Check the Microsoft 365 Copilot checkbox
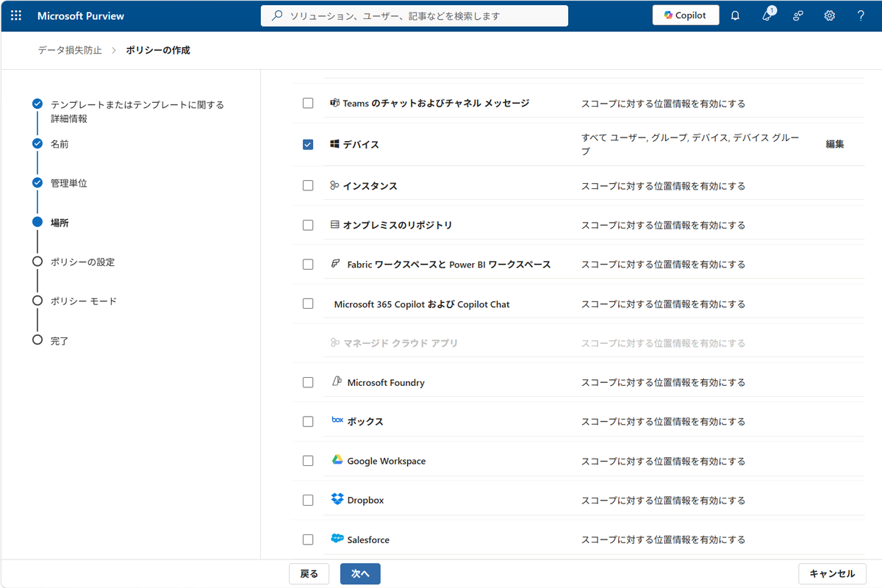This screenshot has height=588, width=882. pos(308,304)
